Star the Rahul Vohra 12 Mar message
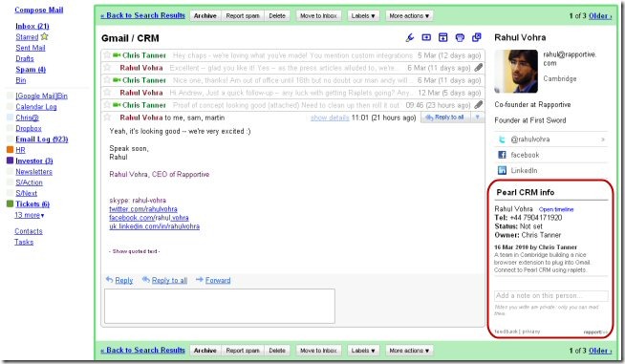 coord(107,92)
